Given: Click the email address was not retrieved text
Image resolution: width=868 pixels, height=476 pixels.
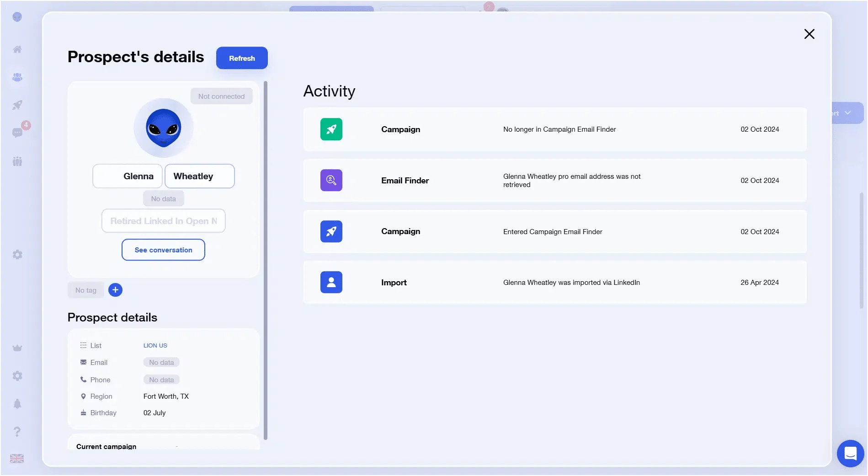Looking at the screenshot, I should [x=572, y=181].
